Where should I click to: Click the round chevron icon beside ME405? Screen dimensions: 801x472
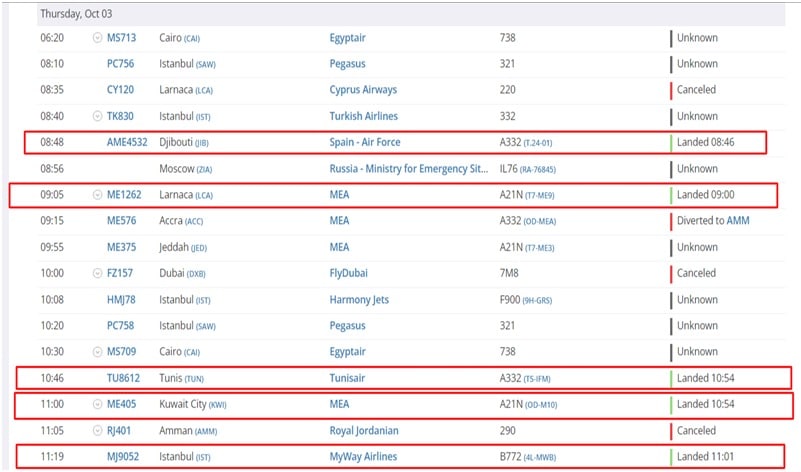point(97,404)
